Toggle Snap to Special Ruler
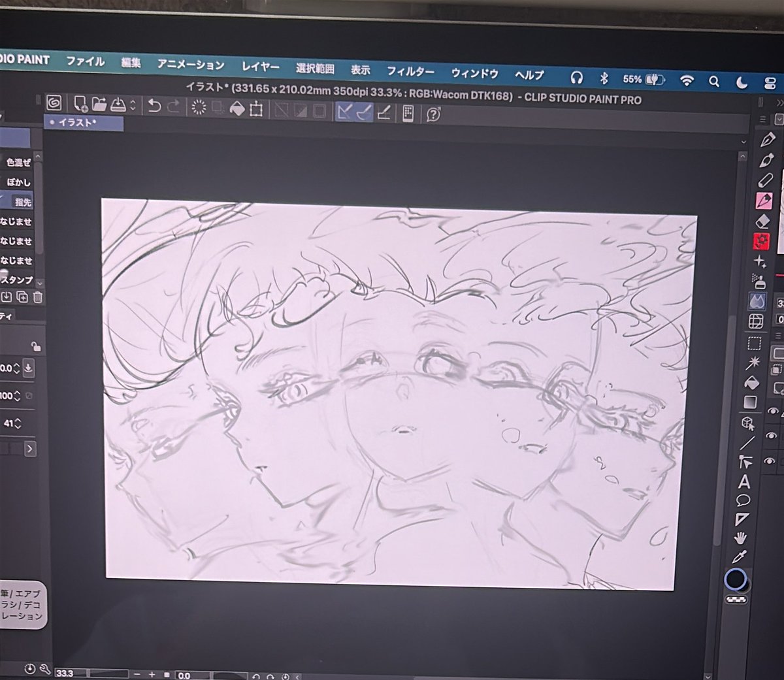The height and width of the screenshot is (680, 784). coord(364,112)
